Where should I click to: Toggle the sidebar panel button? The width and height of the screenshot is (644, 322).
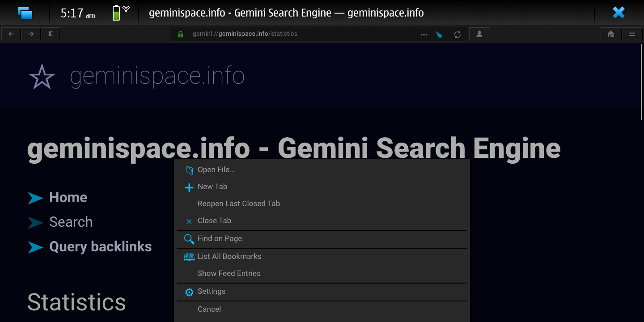(51, 34)
